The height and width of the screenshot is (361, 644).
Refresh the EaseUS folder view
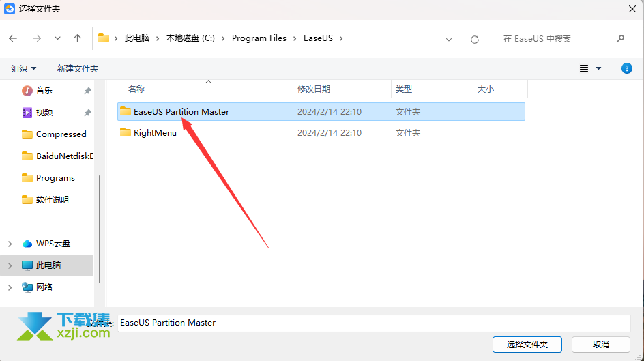(x=475, y=40)
